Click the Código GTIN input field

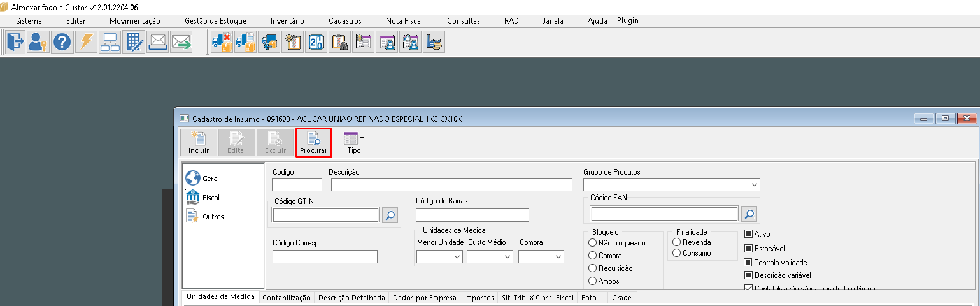326,215
